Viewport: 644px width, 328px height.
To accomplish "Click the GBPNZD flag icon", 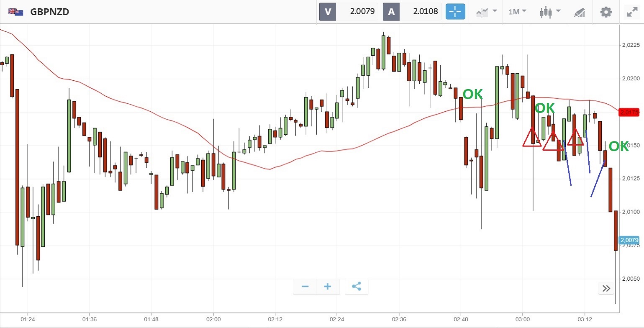I will pyautogui.click(x=15, y=12).
